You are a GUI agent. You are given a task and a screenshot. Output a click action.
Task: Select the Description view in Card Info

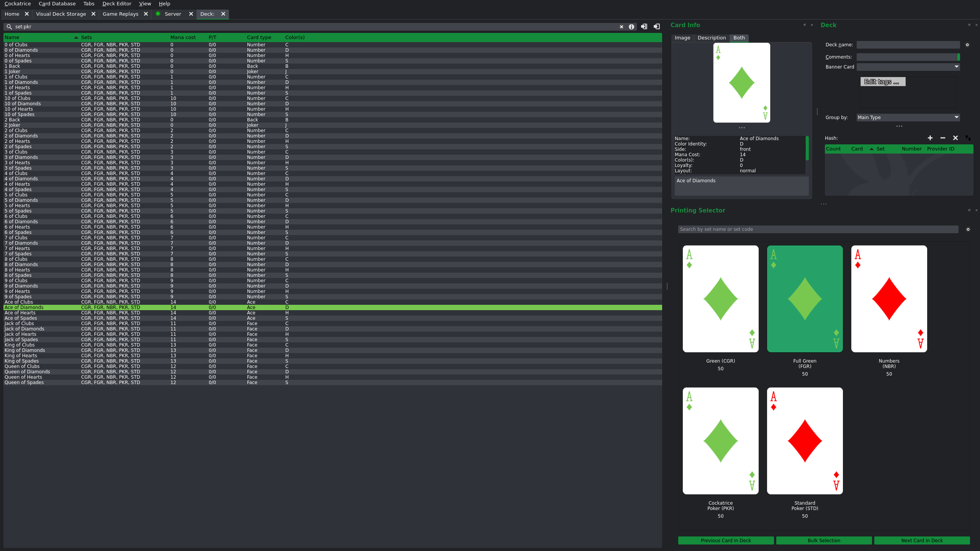click(711, 38)
